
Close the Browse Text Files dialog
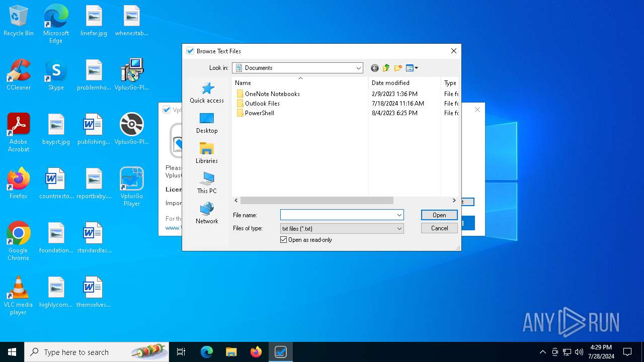pos(453,51)
